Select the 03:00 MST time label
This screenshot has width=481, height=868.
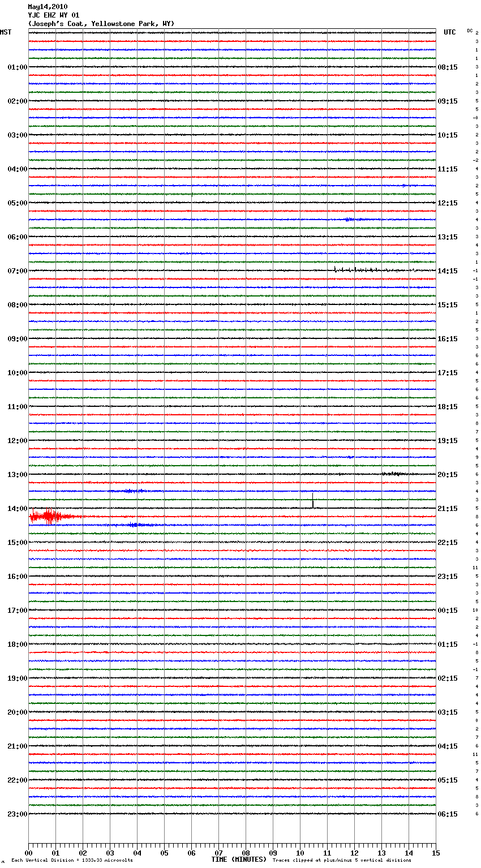pos(18,135)
